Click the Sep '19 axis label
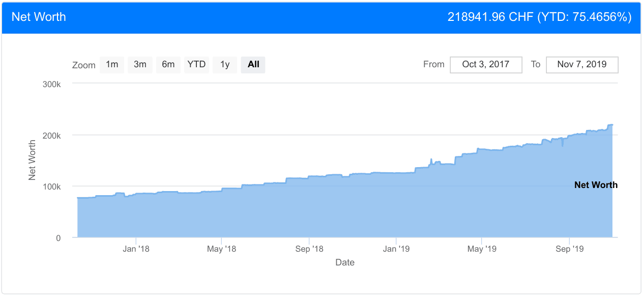This screenshot has width=644, height=295. [570, 249]
